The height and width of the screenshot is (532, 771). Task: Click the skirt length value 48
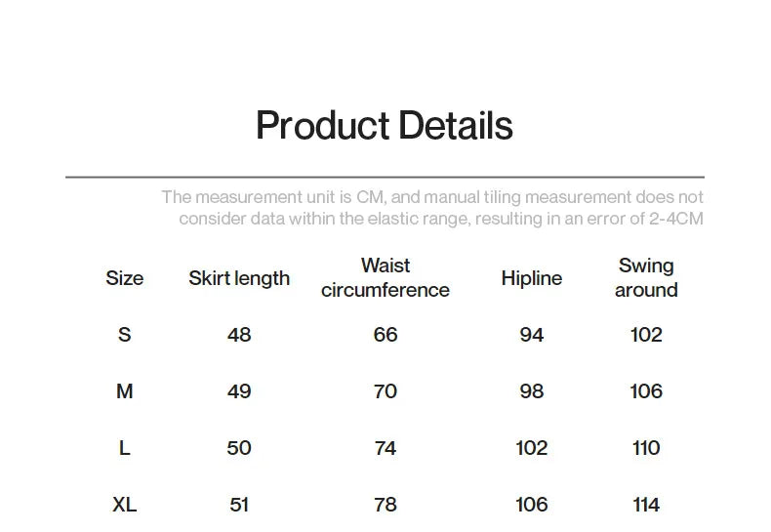tap(239, 335)
